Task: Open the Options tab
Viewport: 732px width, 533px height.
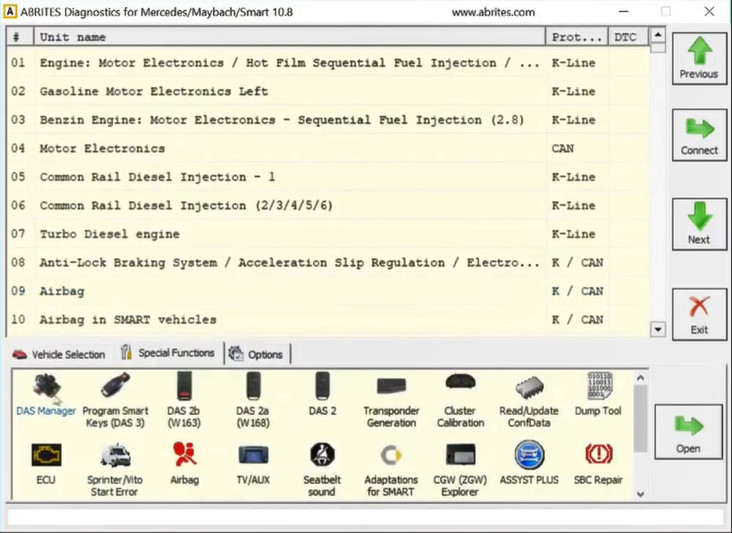Action: coord(256,354)
